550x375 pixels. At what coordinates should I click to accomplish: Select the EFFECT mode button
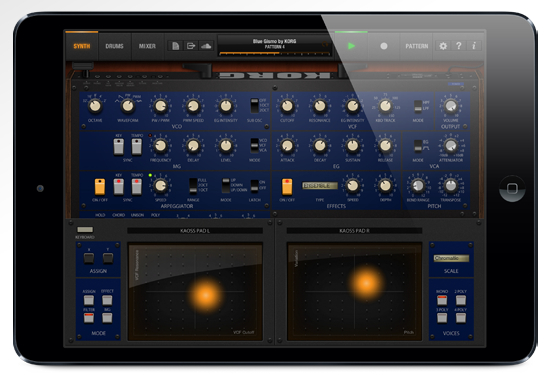[x=107, y=300]
